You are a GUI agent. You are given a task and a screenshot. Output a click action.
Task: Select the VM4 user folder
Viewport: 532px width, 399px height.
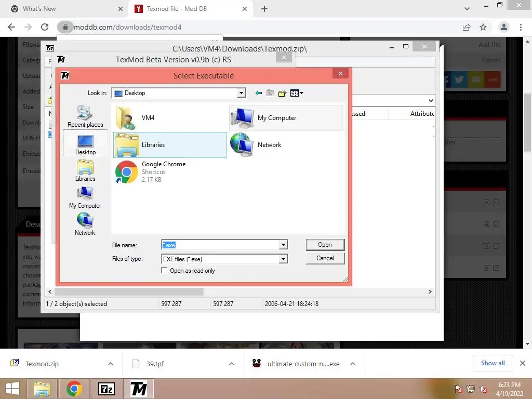tap(170, 118)
